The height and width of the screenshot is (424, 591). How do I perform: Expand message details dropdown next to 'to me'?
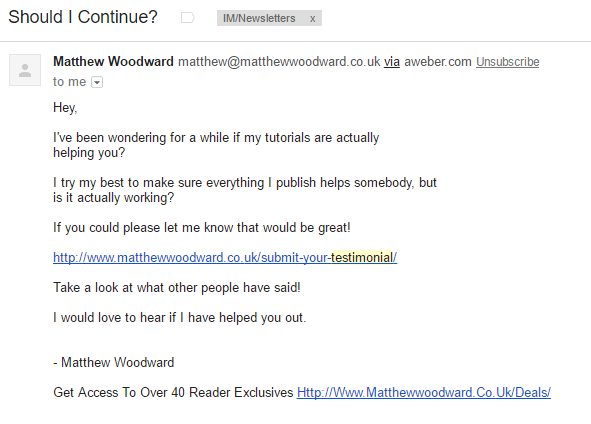97,82
